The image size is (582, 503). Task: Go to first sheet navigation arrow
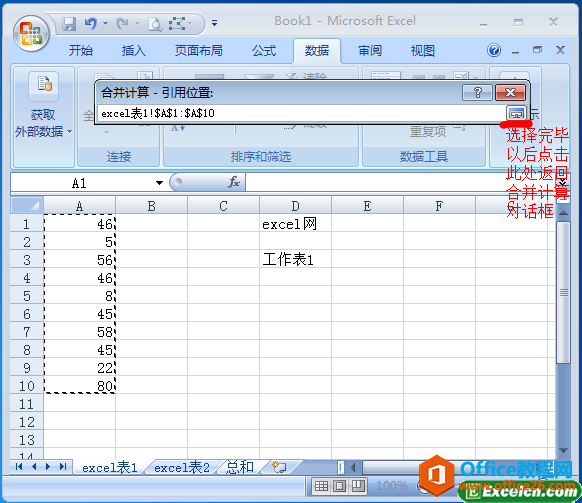pos(19,467)
